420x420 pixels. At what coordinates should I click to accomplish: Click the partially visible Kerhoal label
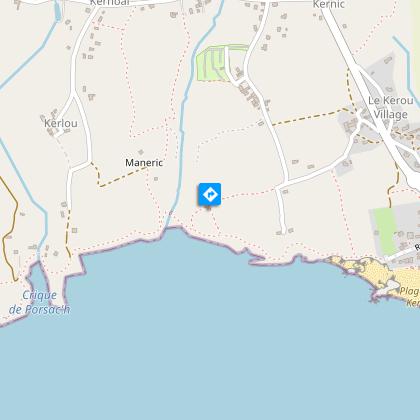110,3
